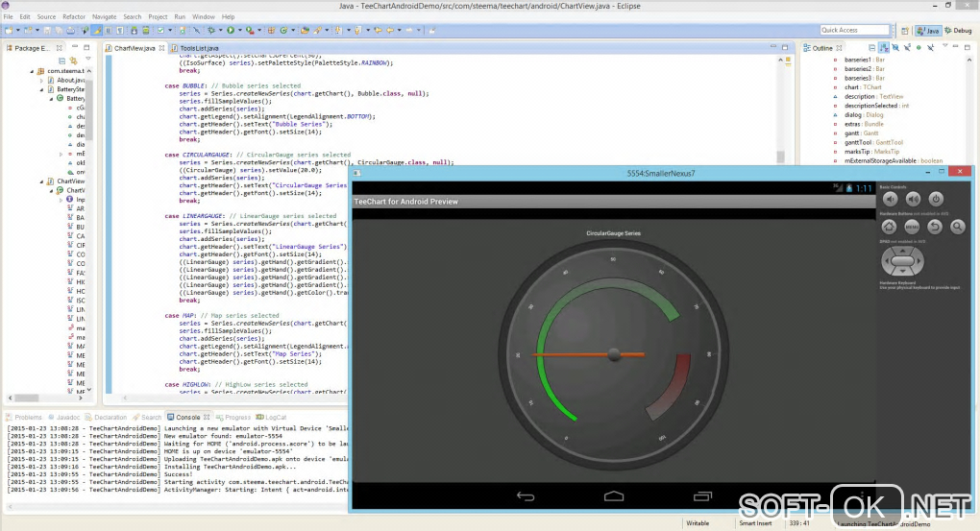
Task: Click the green Run button in toolbar
Action: click(x=230, y=31)
